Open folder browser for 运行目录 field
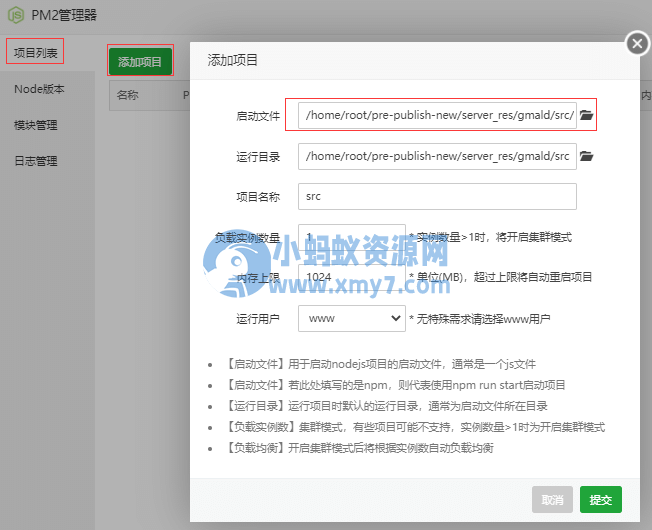 point(586,156)
